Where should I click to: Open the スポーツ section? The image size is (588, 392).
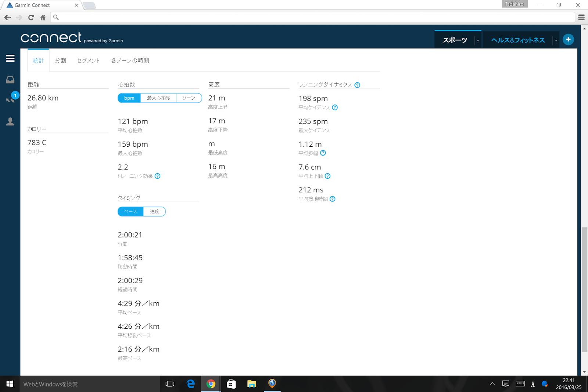coord(455,40)
